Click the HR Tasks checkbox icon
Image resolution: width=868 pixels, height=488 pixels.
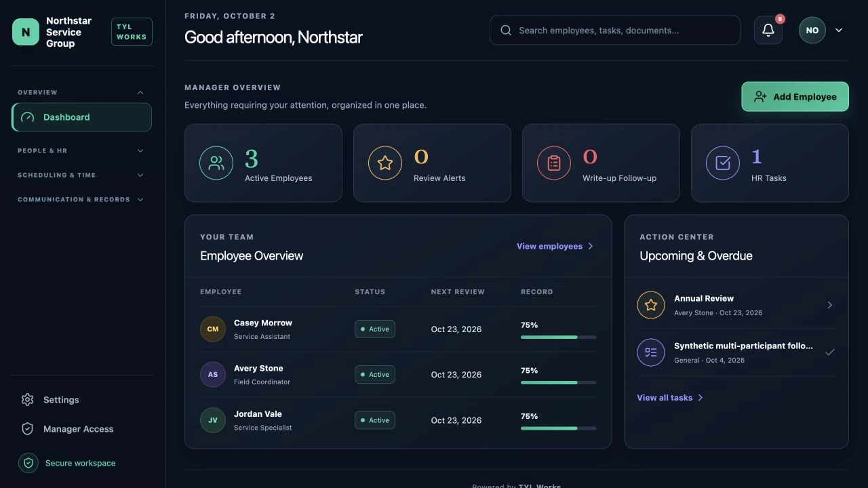(723, 163)
